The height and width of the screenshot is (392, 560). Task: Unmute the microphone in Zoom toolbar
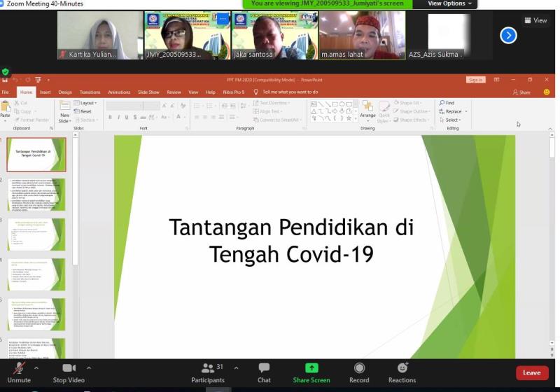19,372
